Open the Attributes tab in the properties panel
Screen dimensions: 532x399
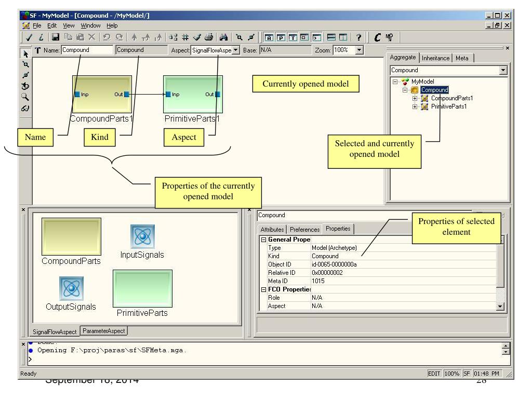272,230
